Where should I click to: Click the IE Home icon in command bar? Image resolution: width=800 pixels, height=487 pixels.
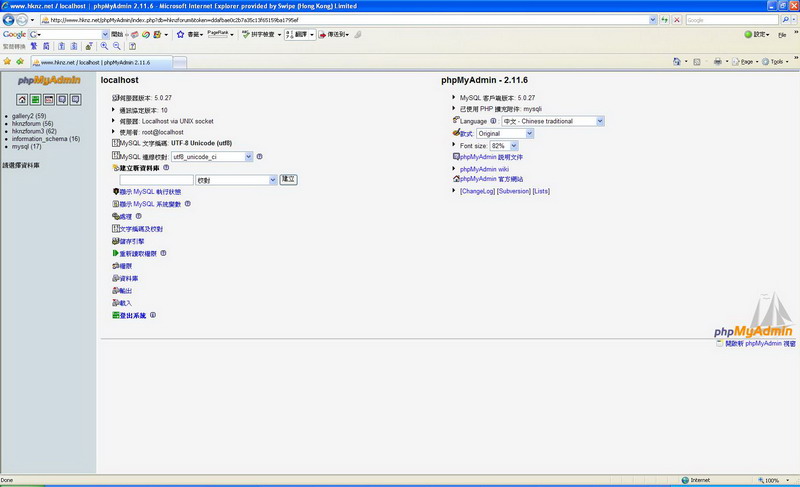click(677, 61)
